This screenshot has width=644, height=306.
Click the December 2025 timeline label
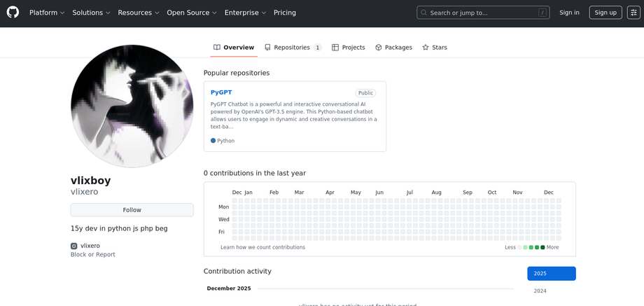pyautogui.click(x=229, y=288)
